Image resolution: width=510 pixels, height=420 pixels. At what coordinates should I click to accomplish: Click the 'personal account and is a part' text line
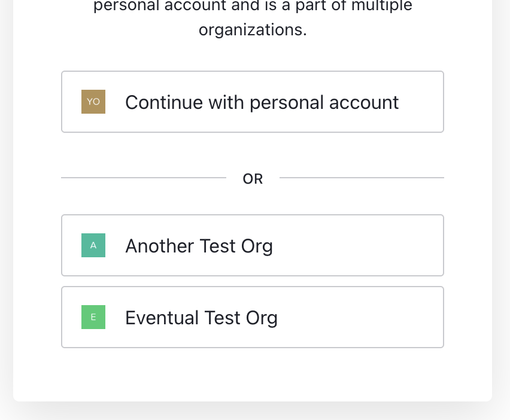(253, 6)
